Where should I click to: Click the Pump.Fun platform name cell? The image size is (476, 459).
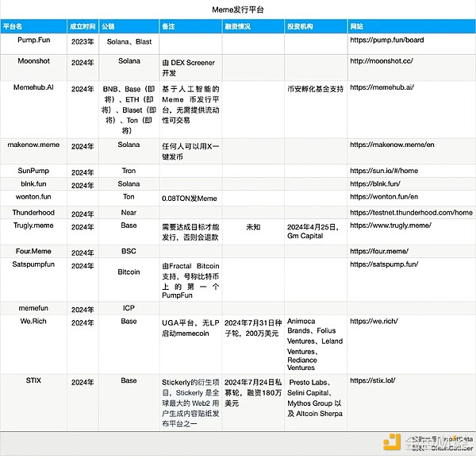(34, 40)
